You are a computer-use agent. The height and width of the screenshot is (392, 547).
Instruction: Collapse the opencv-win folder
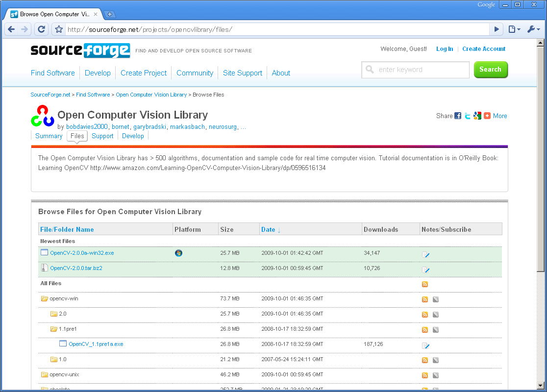click(x=44, y=298)
